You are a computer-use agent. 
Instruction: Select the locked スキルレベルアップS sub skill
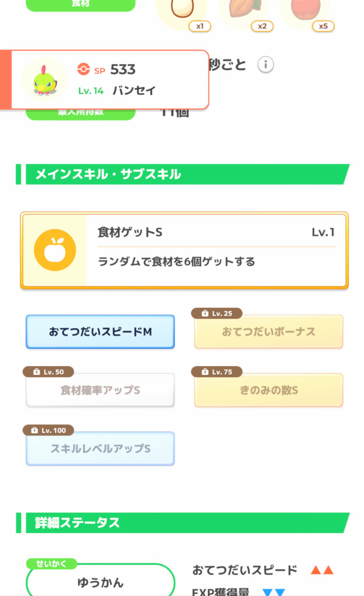(100, 449)
